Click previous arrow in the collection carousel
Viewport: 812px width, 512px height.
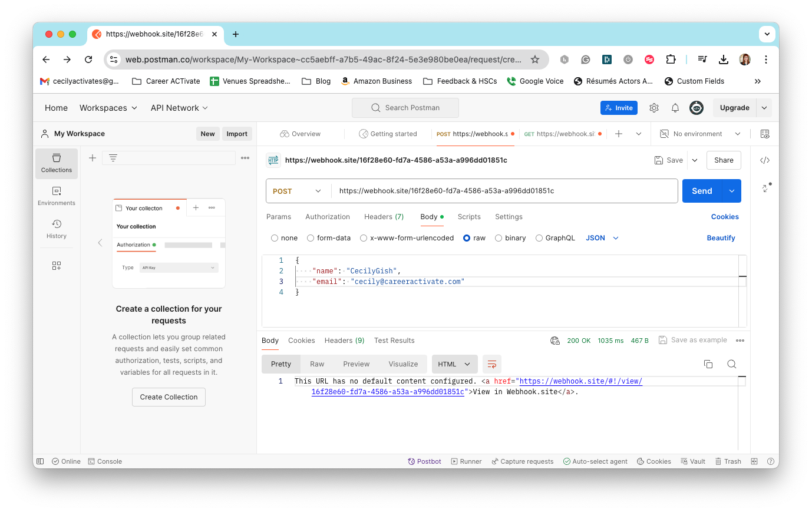coord(100,243)
